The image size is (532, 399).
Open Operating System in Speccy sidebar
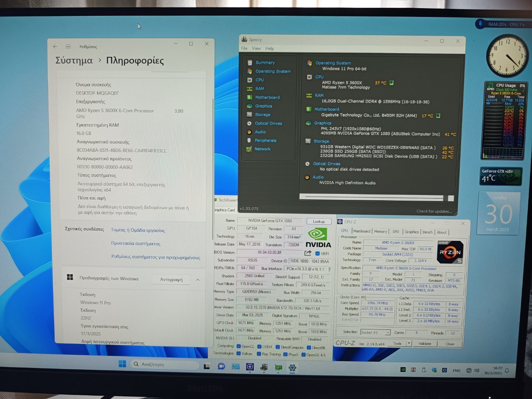point(273,71)
